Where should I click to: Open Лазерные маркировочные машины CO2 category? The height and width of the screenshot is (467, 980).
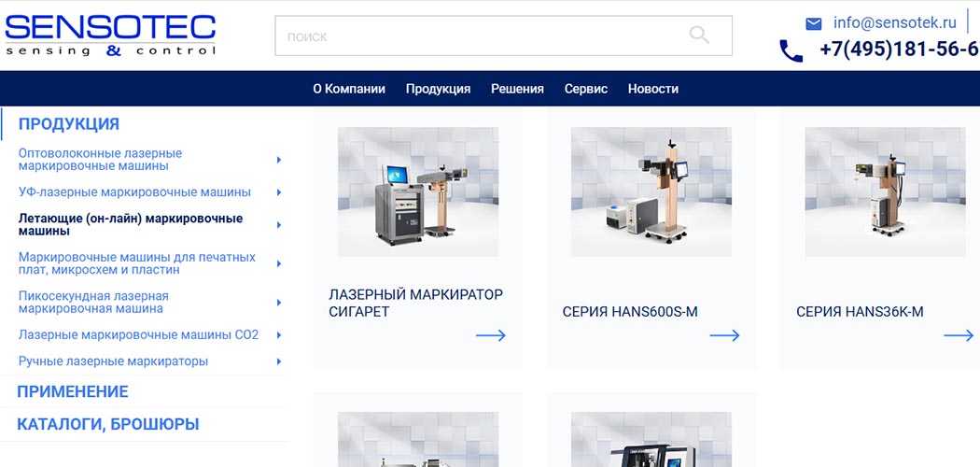(x=138, y=334)
